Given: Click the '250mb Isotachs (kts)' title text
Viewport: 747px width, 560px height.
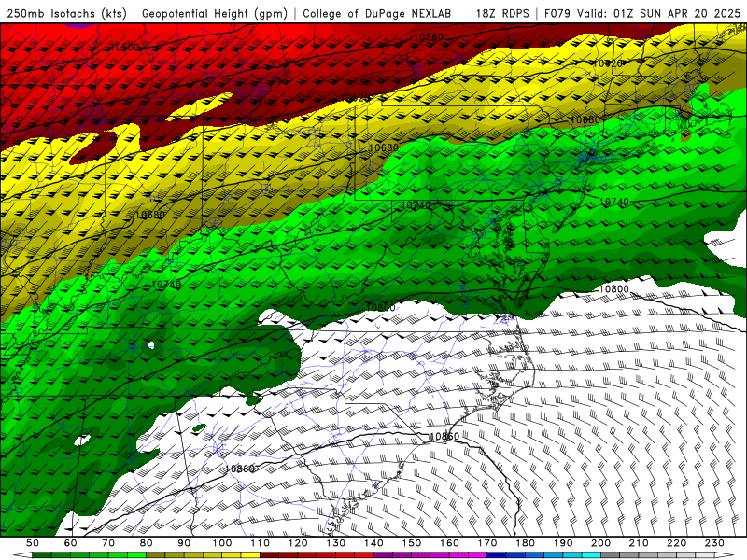Looking at the screenshot, I should point(66,13).
